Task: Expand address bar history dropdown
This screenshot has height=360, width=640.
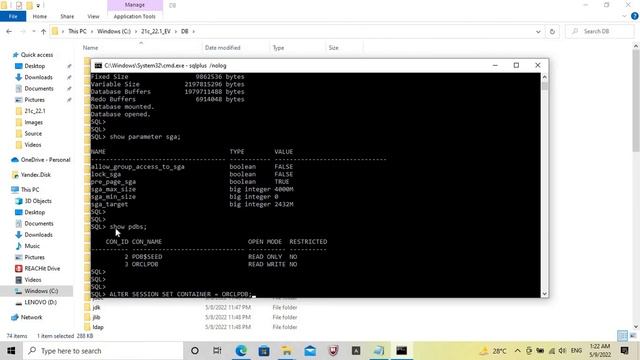Action: pyautogui.click(x=538, y=31)
